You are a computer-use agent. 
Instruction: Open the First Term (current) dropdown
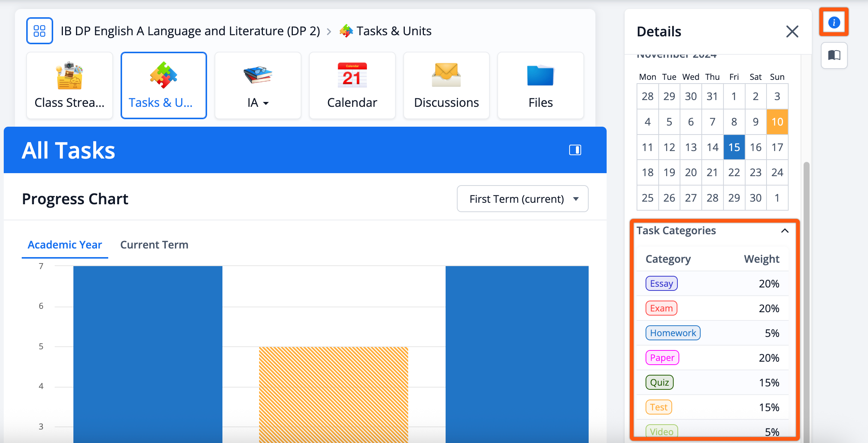pyautogui.click(x=522, y=199)
